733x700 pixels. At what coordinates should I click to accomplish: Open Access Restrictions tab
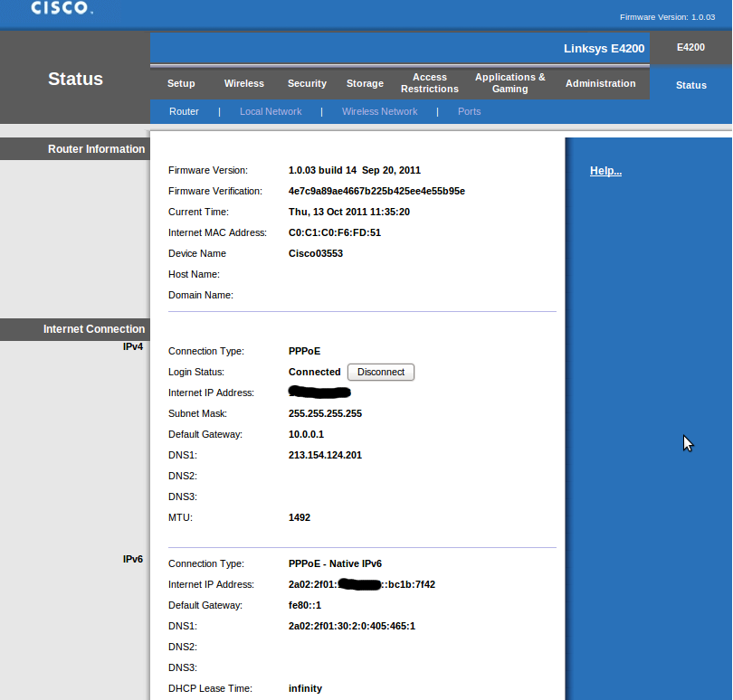tap(430, 82)
